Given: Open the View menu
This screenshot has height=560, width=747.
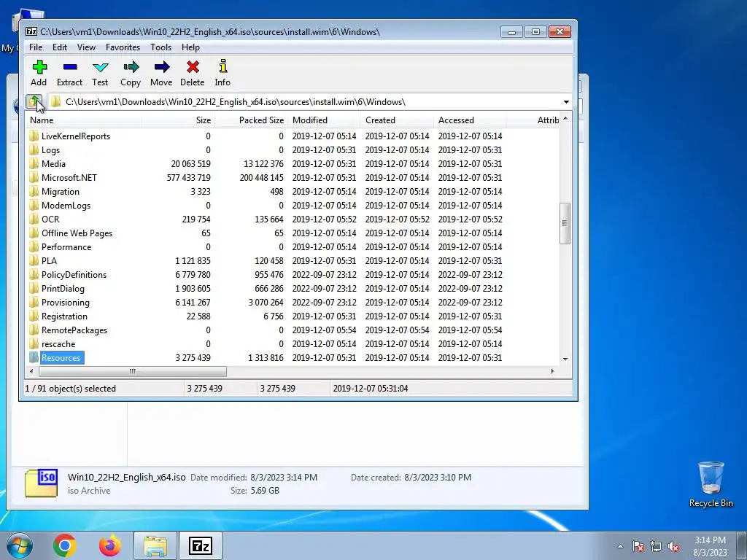Looking at the screenshot, I should coord(86,47).
